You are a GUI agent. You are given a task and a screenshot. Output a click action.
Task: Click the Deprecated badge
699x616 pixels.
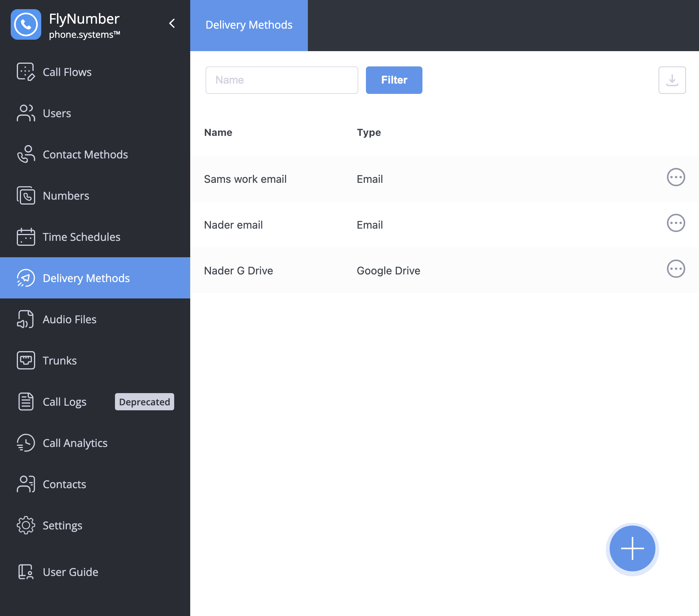tap(144, 402)
